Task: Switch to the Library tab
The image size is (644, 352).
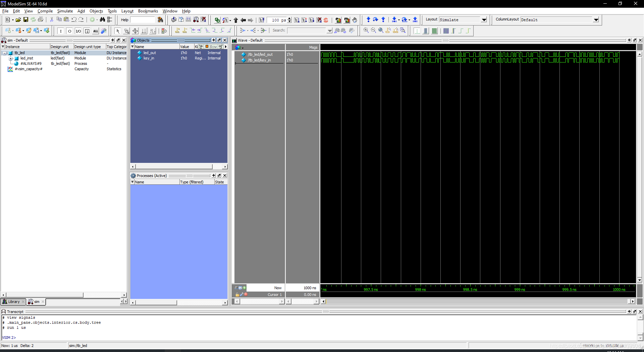Action: coord(13,302)
